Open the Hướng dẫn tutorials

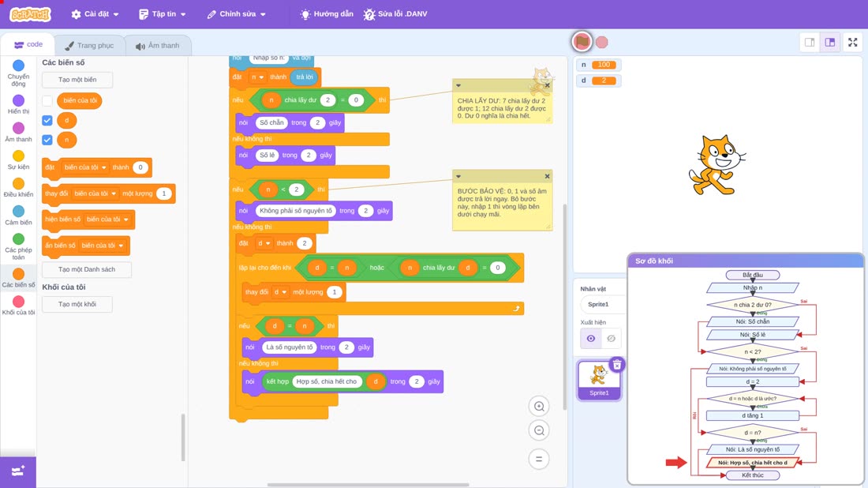(x=327, y=14)
